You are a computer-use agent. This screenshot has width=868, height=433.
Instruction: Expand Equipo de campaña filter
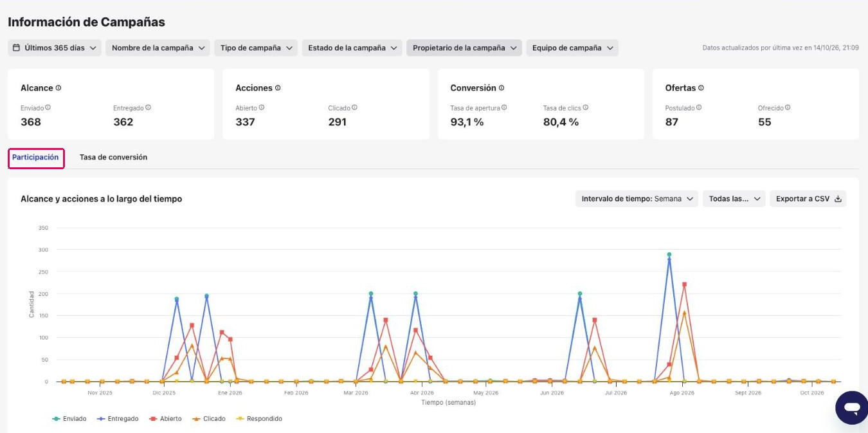click(x=572, y=48)
